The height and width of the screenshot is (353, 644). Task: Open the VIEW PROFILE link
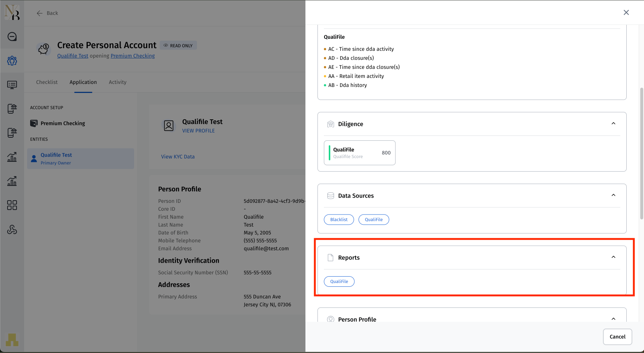click(x=198, y=131)
